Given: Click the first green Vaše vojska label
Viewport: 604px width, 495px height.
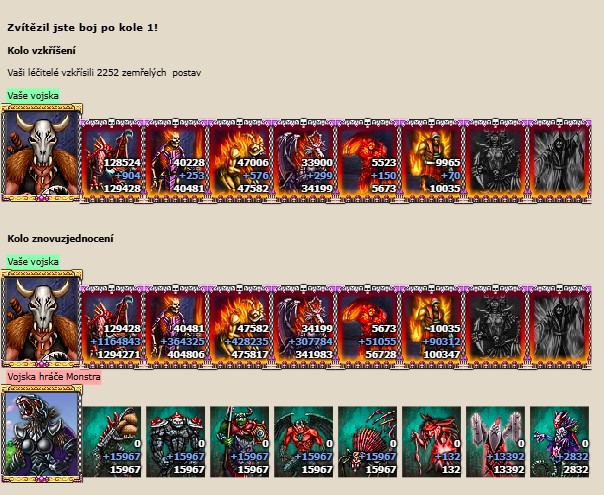Looking at the screenshot, I should click(33, 96).
